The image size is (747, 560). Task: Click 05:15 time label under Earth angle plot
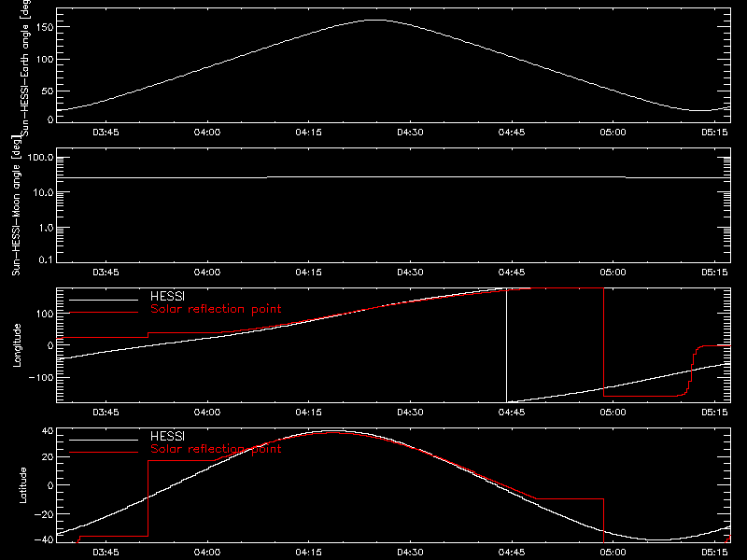714,132
